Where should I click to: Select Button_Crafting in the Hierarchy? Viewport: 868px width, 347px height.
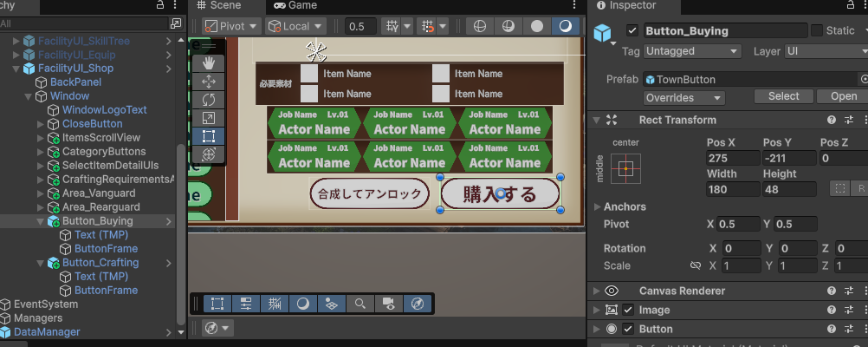pos(100,263)
